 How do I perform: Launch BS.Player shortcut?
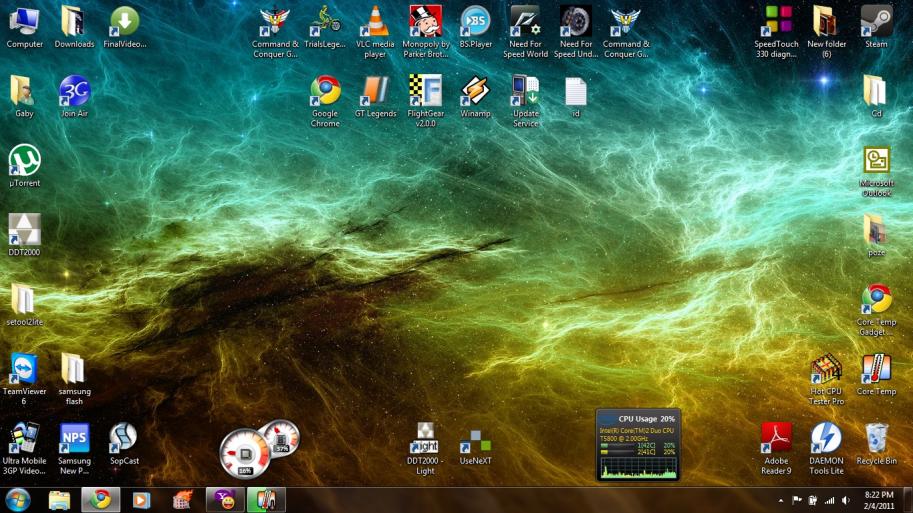pyautogui.click(x=475, y=24)
